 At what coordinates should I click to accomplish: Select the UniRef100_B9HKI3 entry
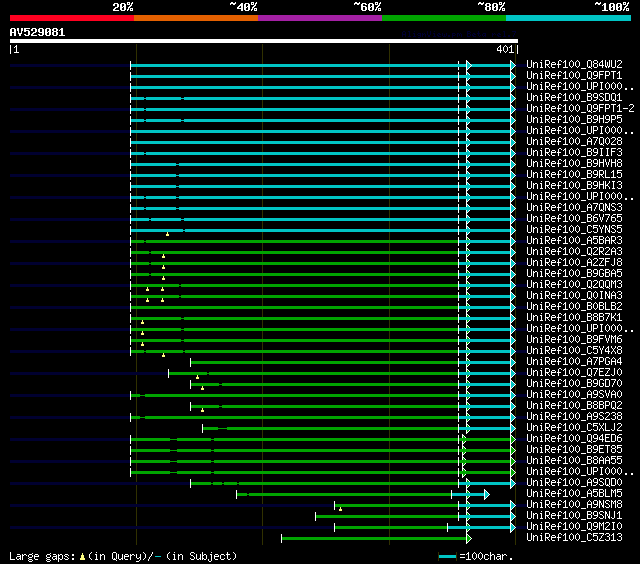click(574, 186)
